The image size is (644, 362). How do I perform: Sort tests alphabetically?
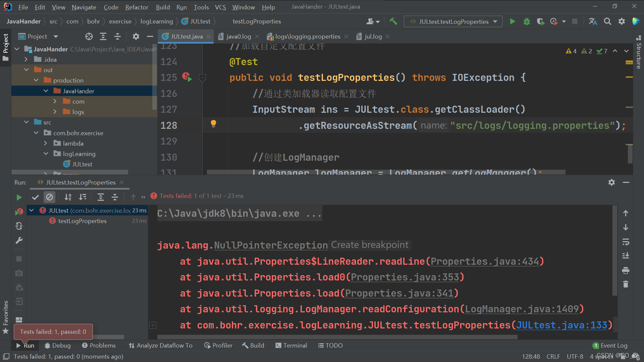click(x=68, y=197)
